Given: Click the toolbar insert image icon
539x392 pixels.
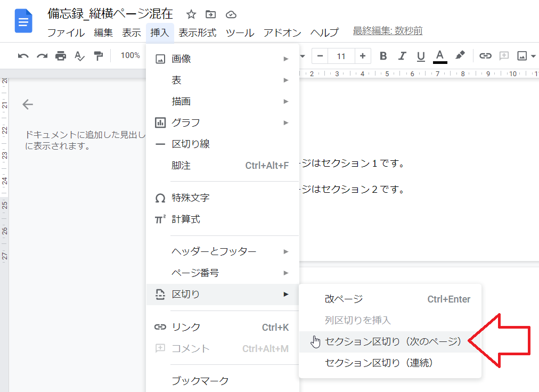Looking at the screenshot, I should pos(522,56).
